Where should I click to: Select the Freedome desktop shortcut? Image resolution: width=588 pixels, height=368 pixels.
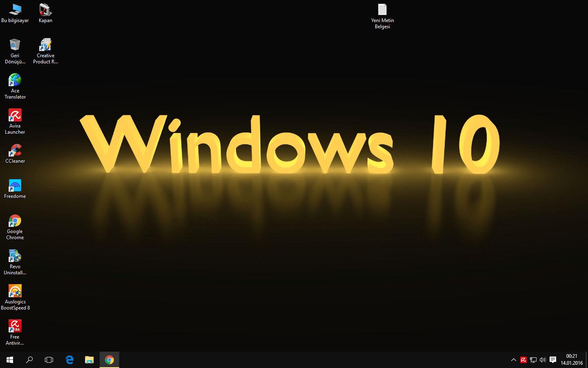(15, 189)
